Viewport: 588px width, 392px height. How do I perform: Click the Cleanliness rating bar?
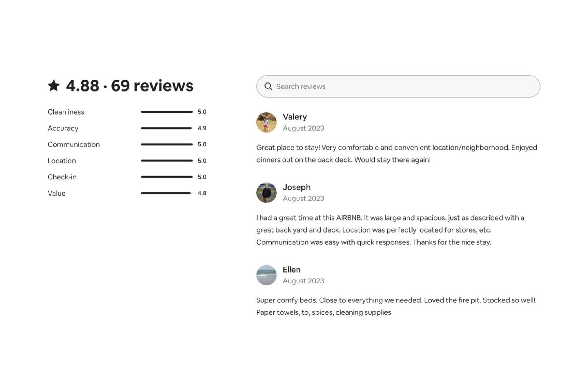pos(167,112)
